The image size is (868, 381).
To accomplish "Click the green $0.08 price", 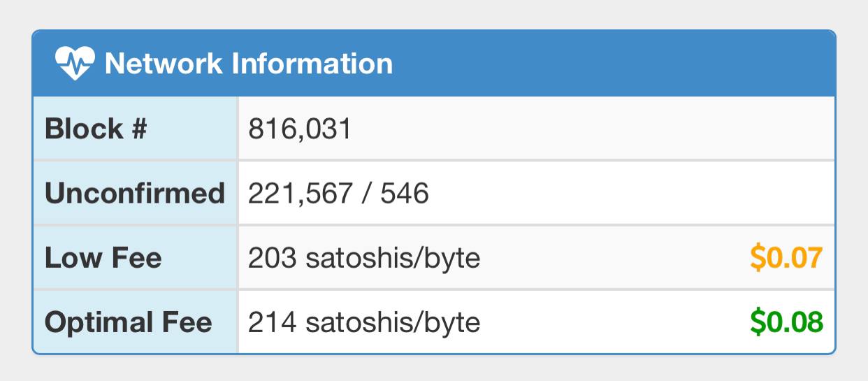I will pos(786,322).
